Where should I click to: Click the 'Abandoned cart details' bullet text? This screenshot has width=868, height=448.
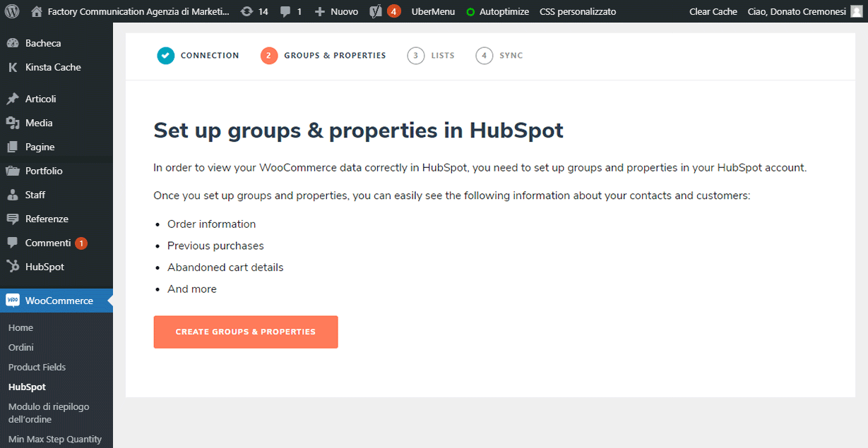click(225, 267)
